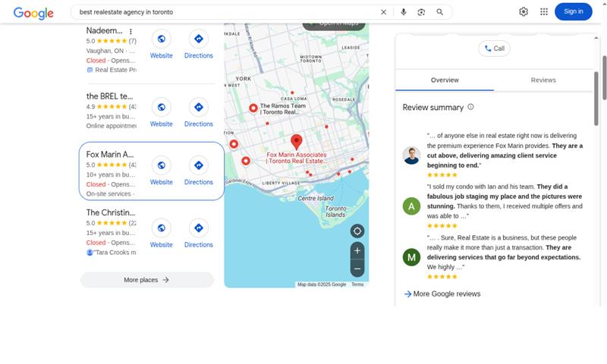
Task: Switch to the Overview tab
Action: click(x=445, y=80)
